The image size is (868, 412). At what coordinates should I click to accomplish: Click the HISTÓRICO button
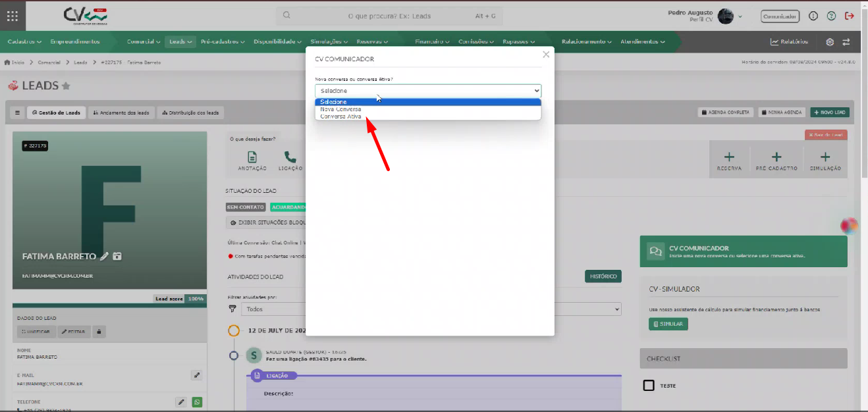tap(603, 276)
